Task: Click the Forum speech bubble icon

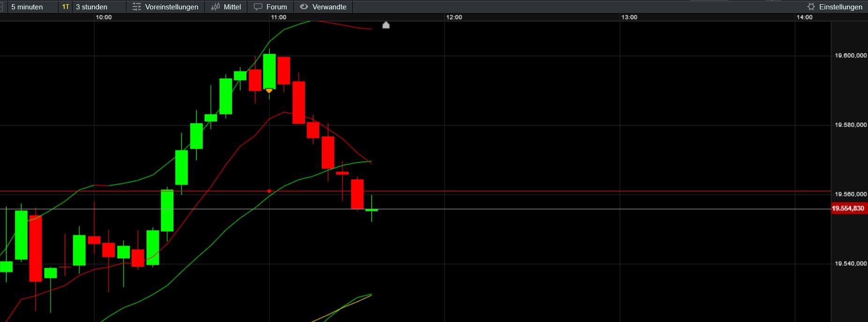Action: click(x=258, y=7)
